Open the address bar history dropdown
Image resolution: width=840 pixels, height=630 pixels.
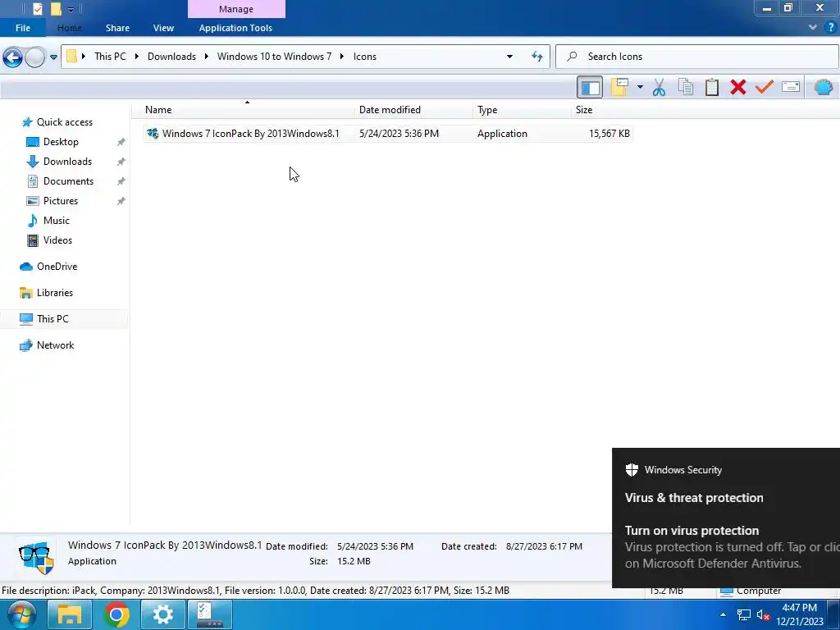pos(509,57)
